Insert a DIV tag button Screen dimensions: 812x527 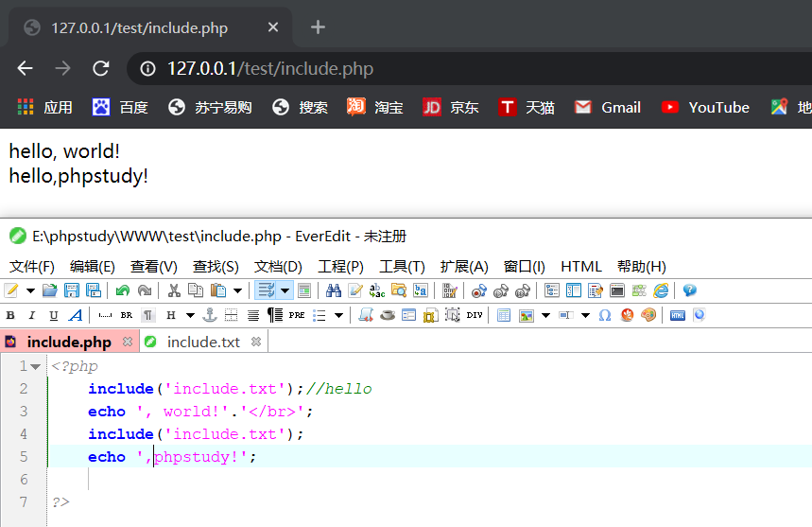tap(475, 315)
